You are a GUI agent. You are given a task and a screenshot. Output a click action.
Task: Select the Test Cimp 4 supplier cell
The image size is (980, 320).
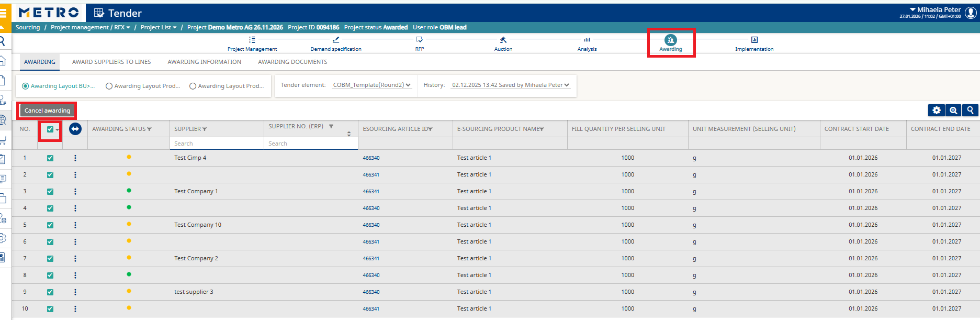click(x=190, y=158)
